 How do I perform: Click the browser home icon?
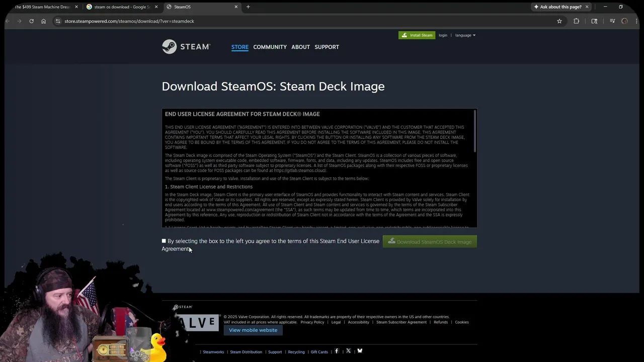43,21
